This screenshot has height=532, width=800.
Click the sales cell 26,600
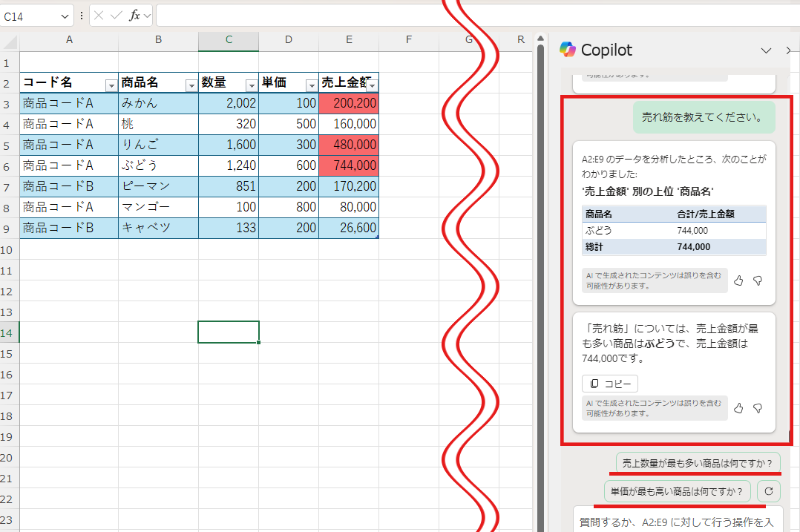tap(349, 228)
